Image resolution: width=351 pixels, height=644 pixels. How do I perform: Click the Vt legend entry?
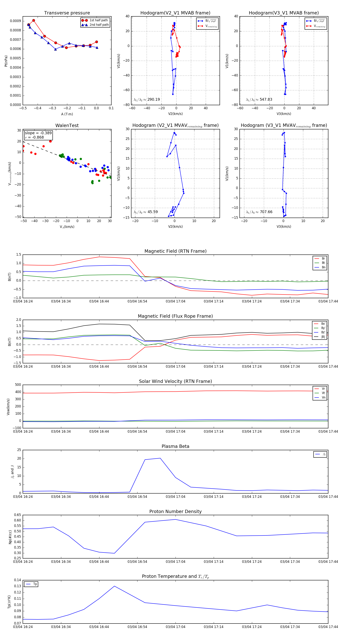pos(320,393)
